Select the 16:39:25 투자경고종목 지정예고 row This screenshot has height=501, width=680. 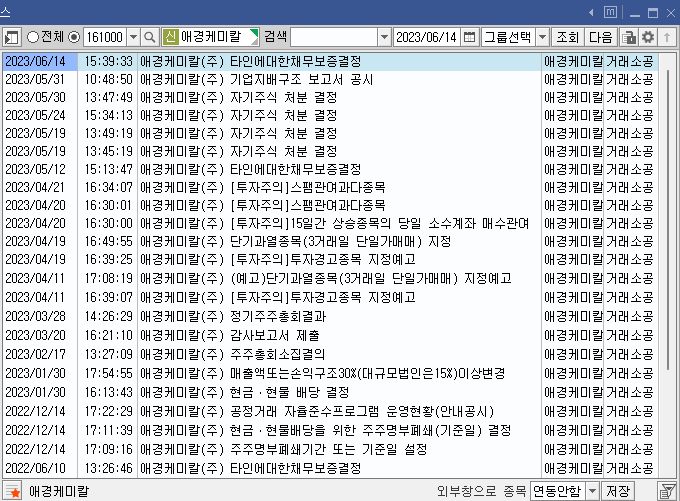pos(330,259)
